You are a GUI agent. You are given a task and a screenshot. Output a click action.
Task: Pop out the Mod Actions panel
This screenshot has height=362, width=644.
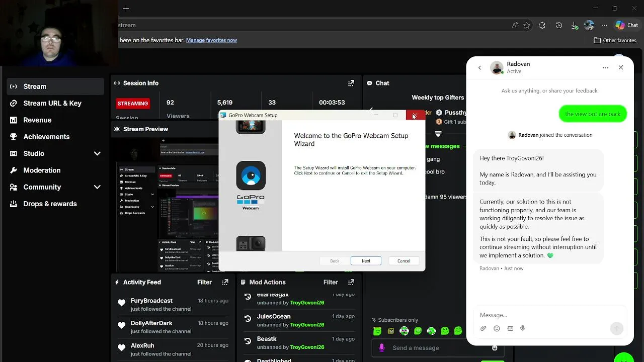pyautogui.click(x=351, y=282)
